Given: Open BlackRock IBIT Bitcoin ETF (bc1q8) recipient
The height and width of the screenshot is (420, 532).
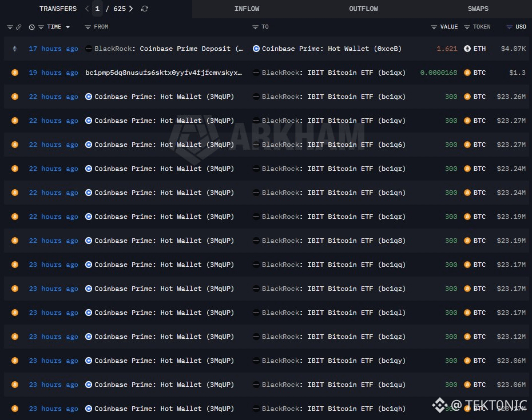Looking at the screenshot, I should pos(334,241).
